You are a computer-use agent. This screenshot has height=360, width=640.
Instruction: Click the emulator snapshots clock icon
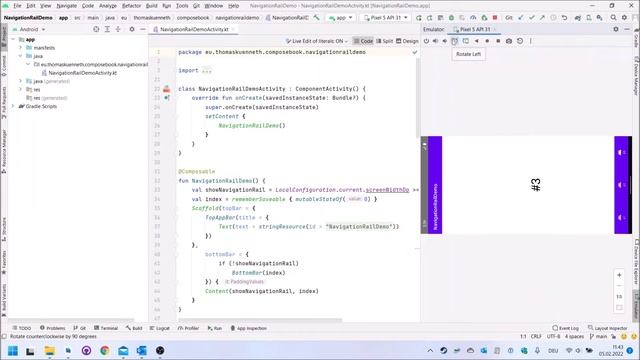(520, 41)
